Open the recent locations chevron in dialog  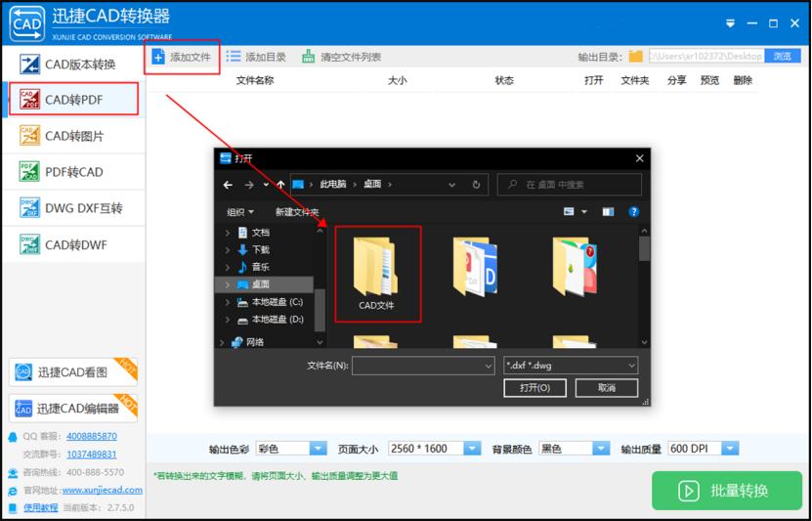266,185
